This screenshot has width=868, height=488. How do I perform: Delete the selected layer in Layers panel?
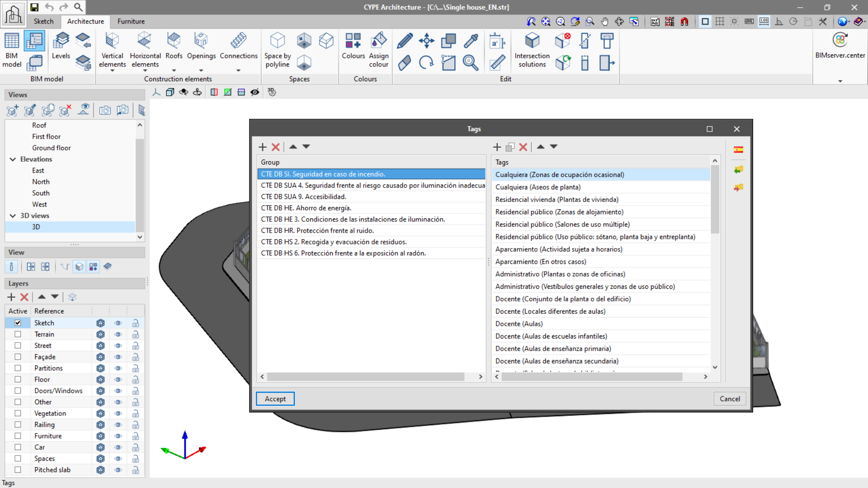(x=24, y=297)
